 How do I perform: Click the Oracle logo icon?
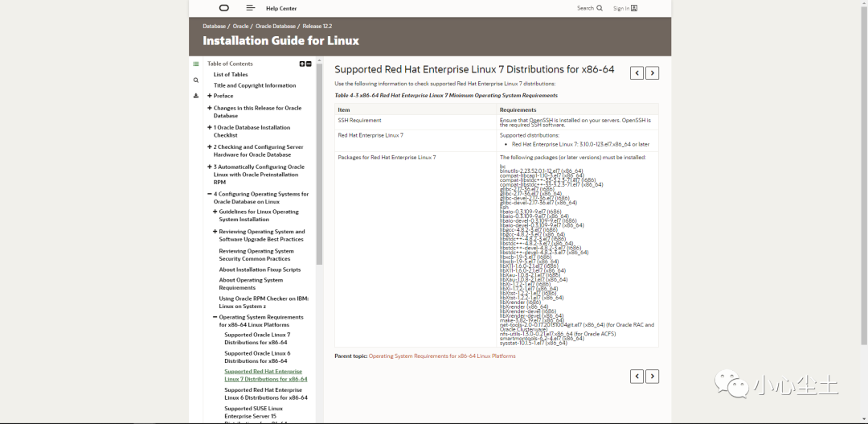tap(223, 8)
